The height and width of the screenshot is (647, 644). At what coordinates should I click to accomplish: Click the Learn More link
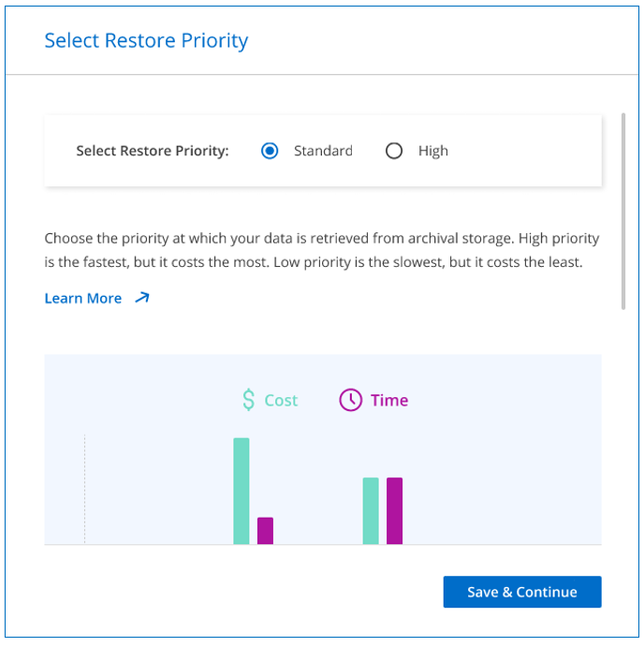point(83,299)
